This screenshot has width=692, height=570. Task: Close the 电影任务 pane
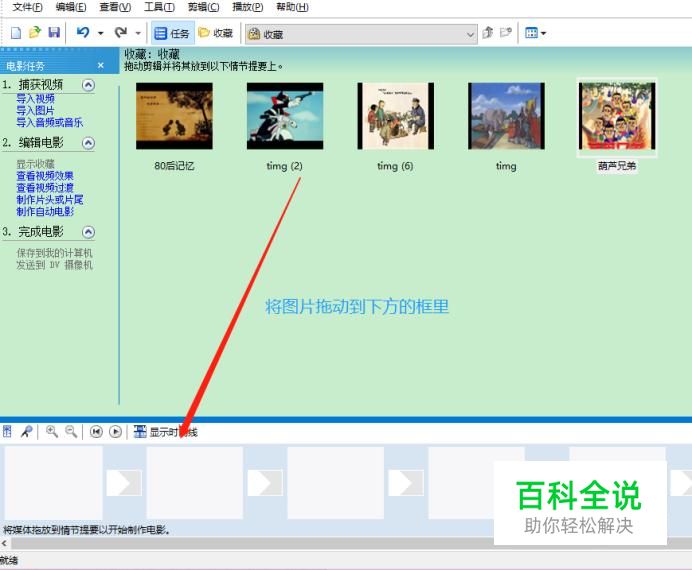click(101, 66)
